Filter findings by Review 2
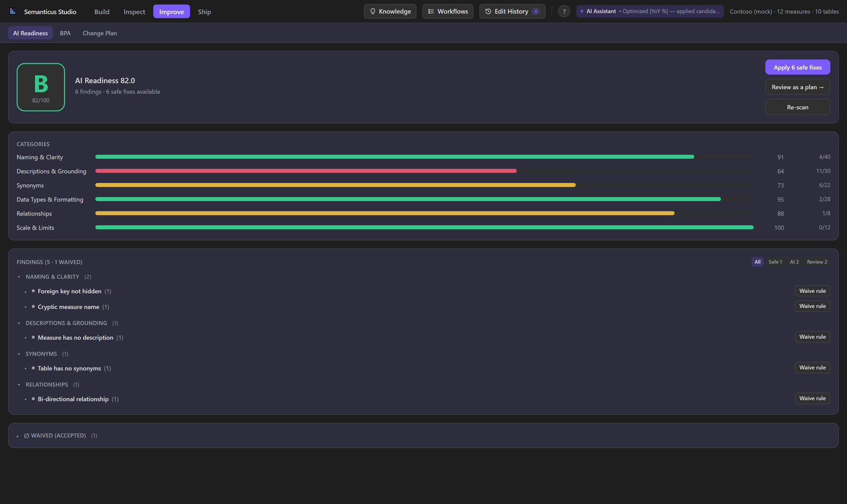 click(x=817, y=262)
